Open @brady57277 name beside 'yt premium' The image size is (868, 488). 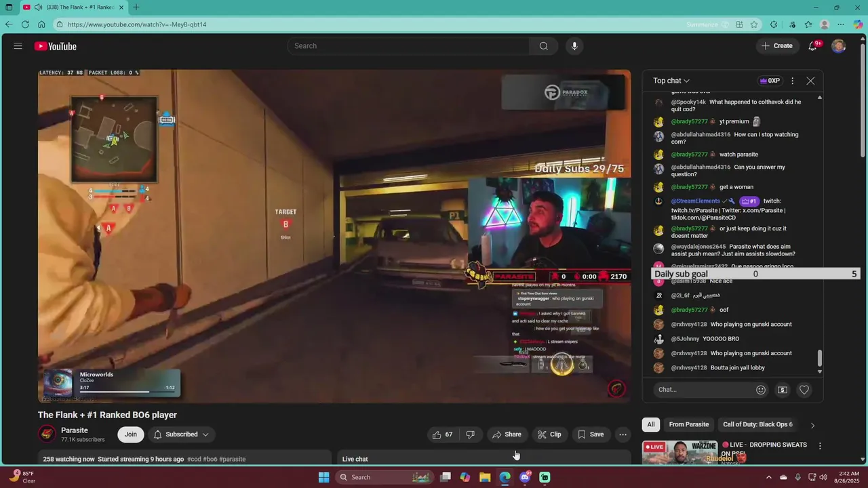[690, 122]
